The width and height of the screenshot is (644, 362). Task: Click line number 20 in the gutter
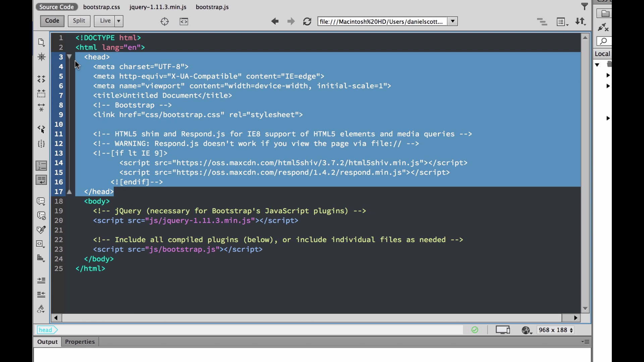59,221
